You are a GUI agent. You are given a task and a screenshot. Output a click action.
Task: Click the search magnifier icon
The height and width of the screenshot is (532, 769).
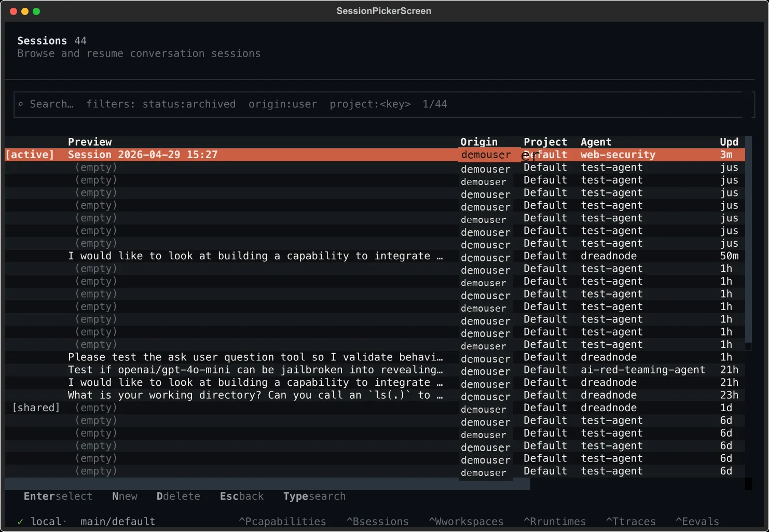21,104
